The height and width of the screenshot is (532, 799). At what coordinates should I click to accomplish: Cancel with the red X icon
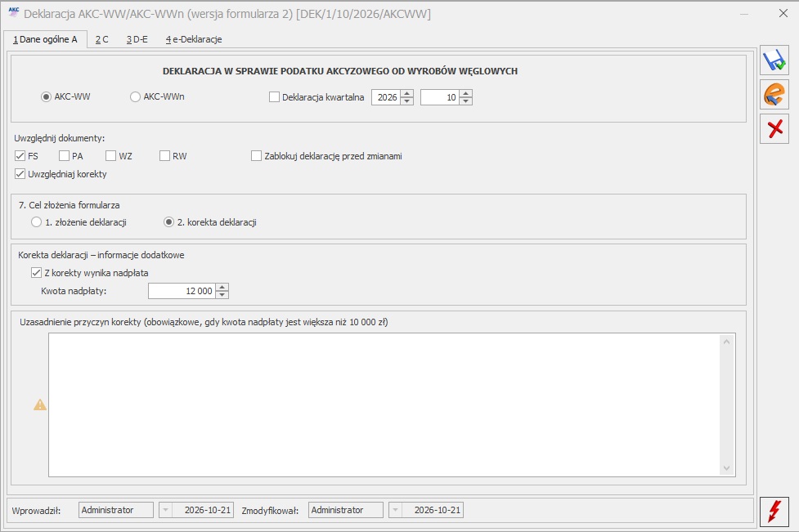[774, 128]
